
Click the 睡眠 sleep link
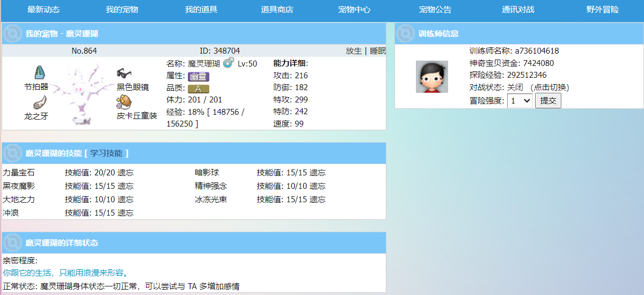pyautogui.click(x=378, y=51)
